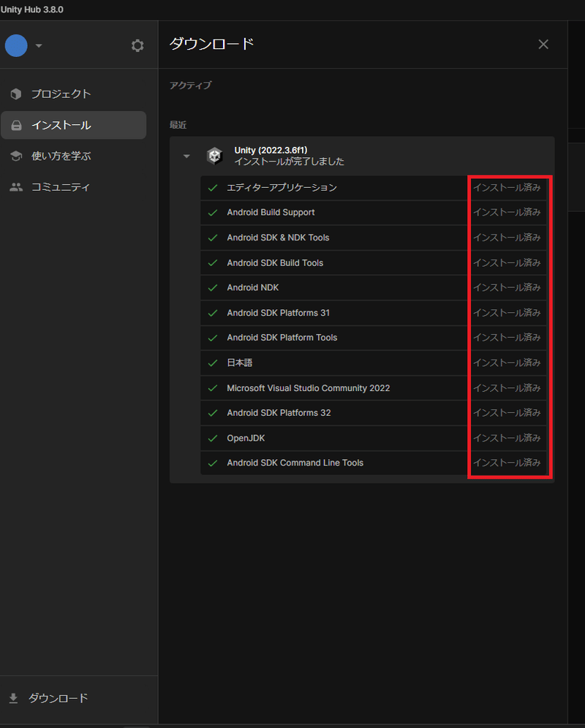Open the blue account avatar menu
The image size is (585, 728).
pos(16,45)
